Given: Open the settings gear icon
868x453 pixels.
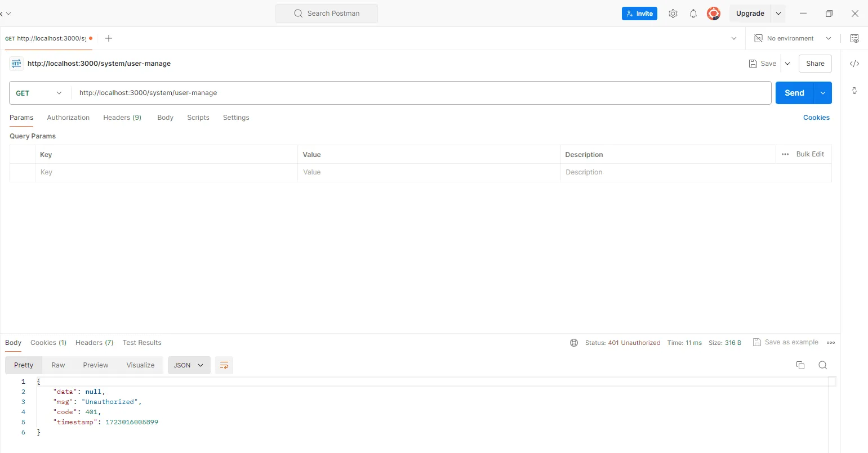Looking at the screenshot, I should (x=673, y=14).
